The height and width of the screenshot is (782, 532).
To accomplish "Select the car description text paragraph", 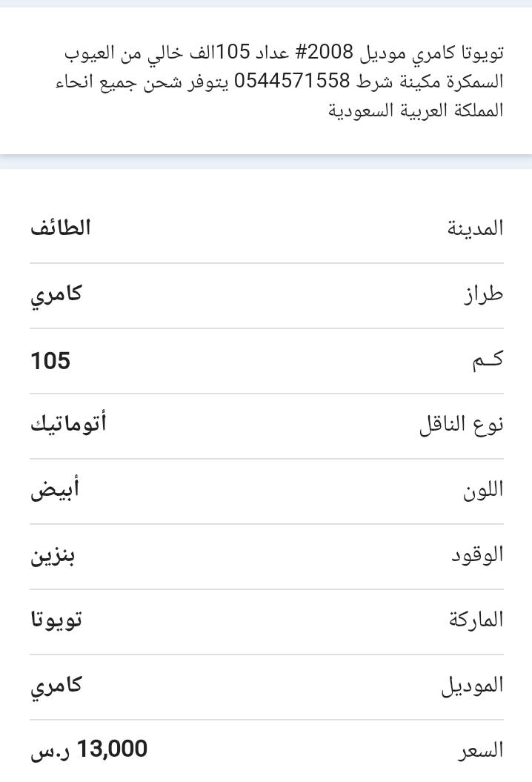I will pyautogui.click(x=279, y=81).
